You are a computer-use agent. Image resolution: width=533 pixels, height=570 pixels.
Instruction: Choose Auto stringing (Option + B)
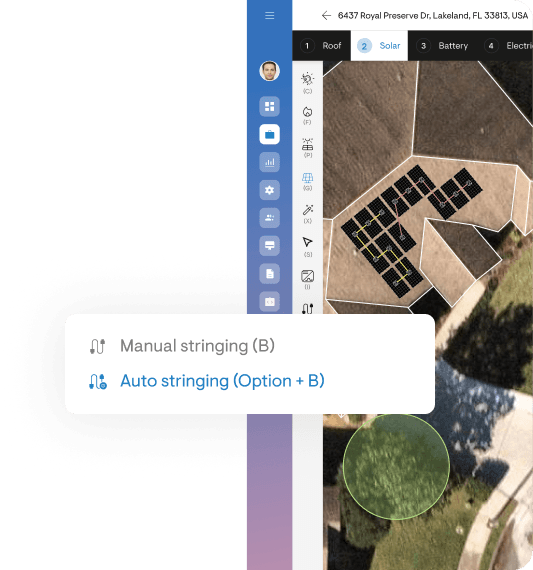coord(222,381)
